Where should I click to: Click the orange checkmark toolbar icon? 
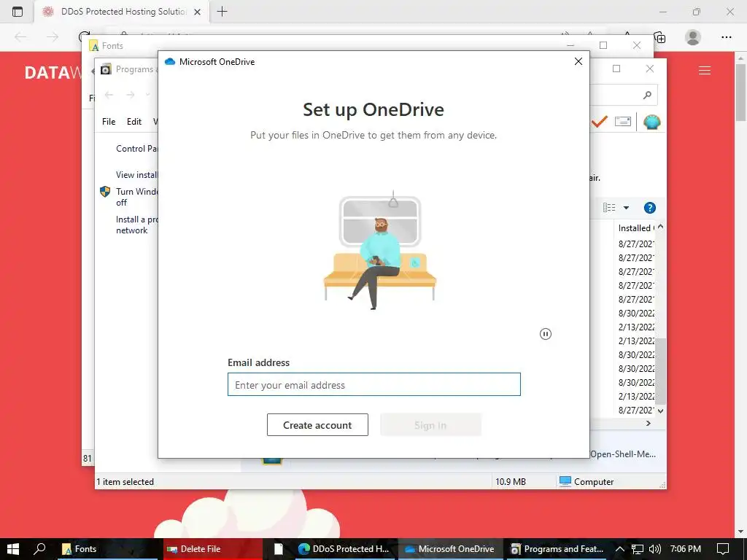click(x=600, y=122)
